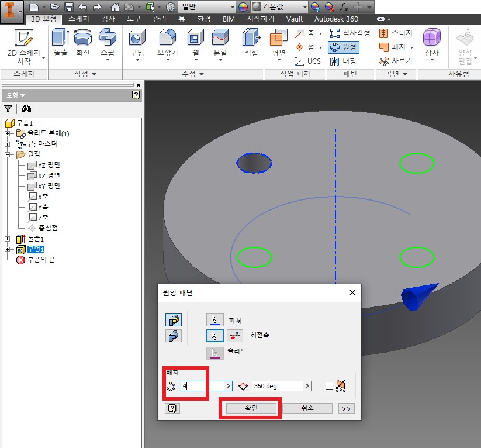Screen dimensions: 481x448
Task: Select the Revolve (회전) tool
Action: 83,42
